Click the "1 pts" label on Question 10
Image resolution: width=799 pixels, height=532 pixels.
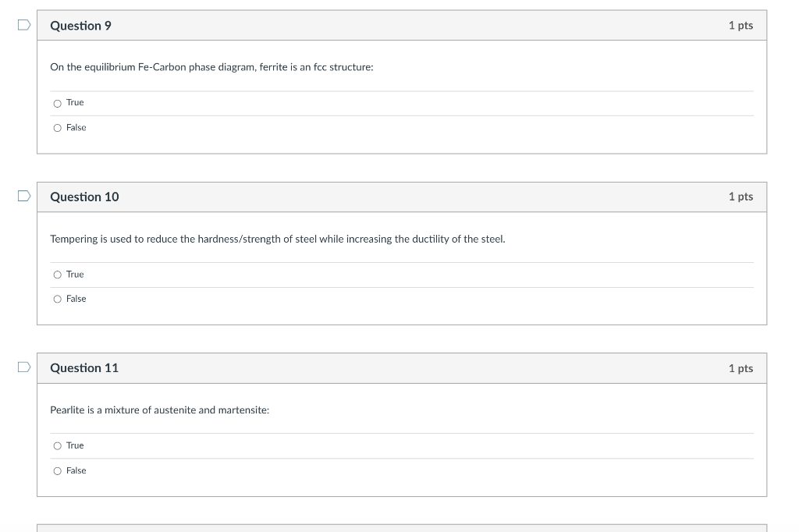coord(740,197)
